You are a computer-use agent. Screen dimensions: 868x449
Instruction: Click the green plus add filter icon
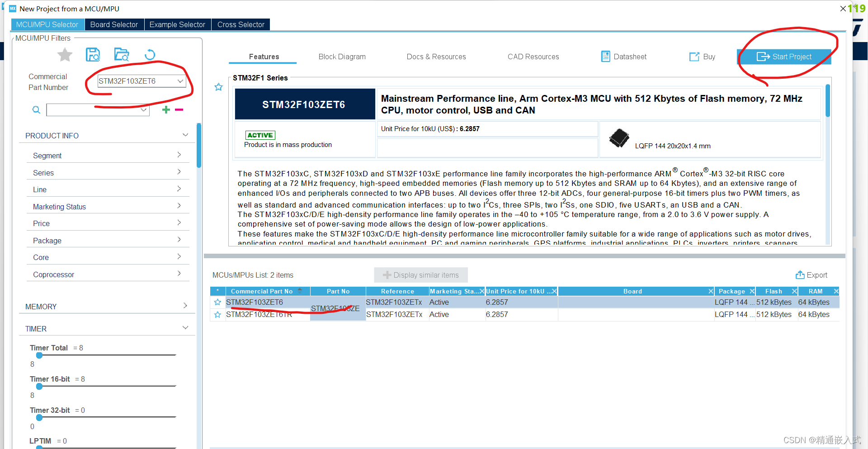click(166, 109)
